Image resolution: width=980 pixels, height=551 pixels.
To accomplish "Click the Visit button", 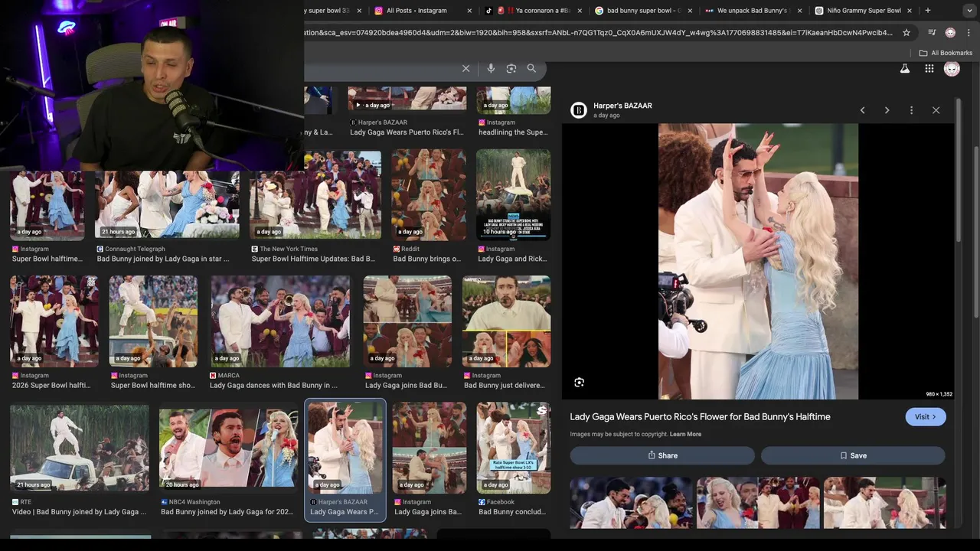I will pos(925,417).
